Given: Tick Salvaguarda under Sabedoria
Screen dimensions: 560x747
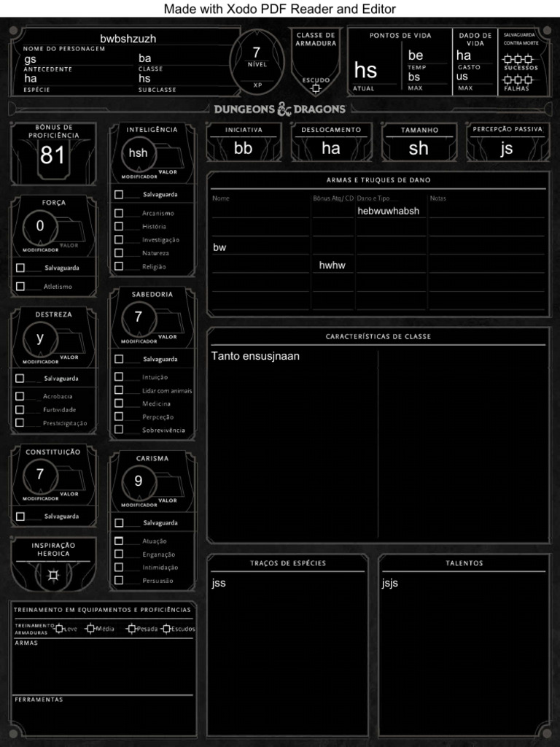Looking at the screenshot, I should click(119, 359).
